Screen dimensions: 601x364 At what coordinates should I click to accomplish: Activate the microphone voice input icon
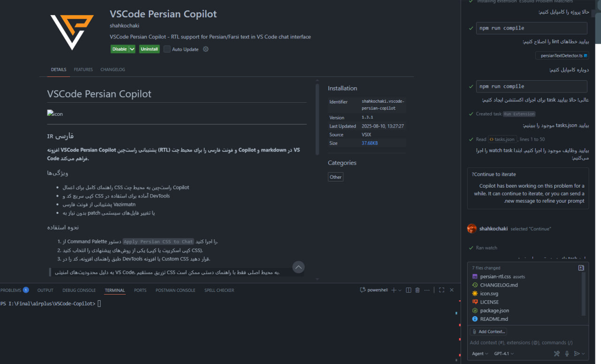pyautogui.click(x=567, y=353)
